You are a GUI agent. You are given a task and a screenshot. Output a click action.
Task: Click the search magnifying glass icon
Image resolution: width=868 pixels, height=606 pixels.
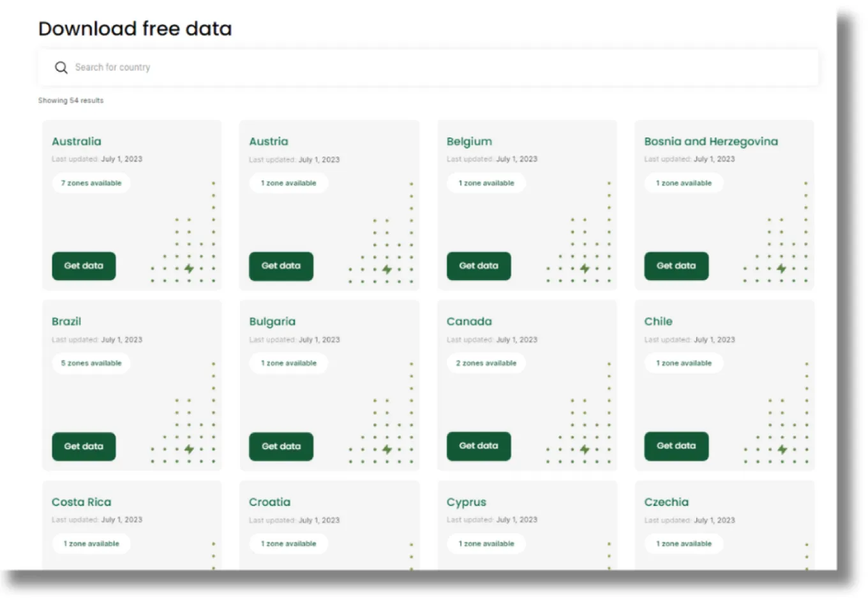point(61,67)
